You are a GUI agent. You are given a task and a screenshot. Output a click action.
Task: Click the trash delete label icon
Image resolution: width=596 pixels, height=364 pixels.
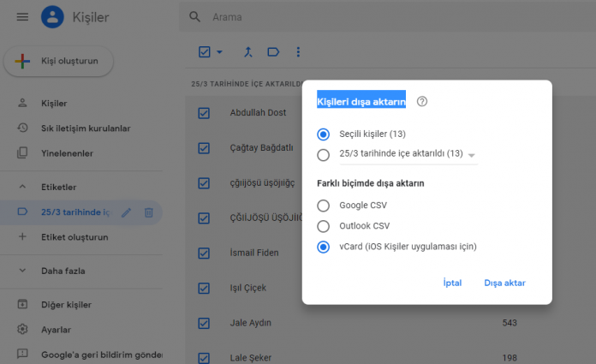(x=149, y=212)
